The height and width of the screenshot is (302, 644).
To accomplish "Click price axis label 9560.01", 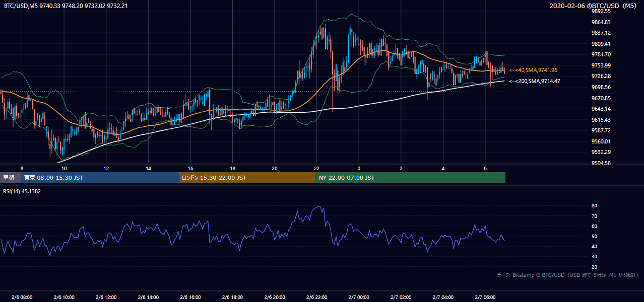I will pos(601,141).
